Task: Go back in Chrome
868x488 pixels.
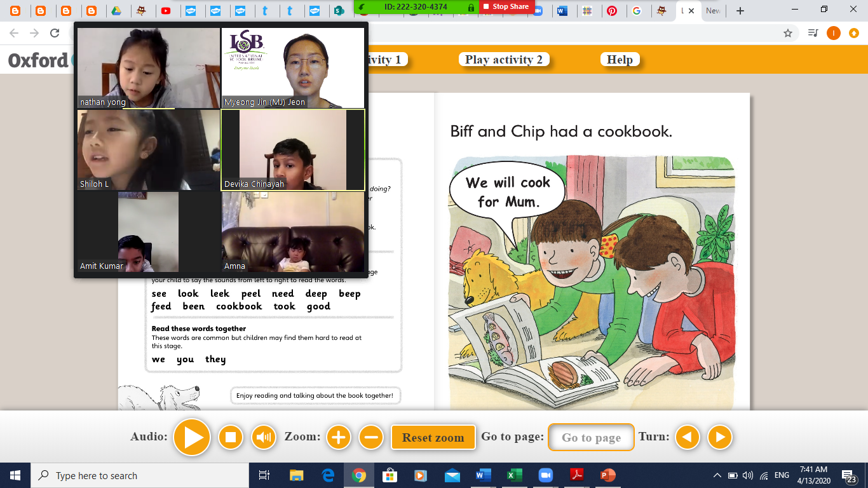Action: coord(14,33)
